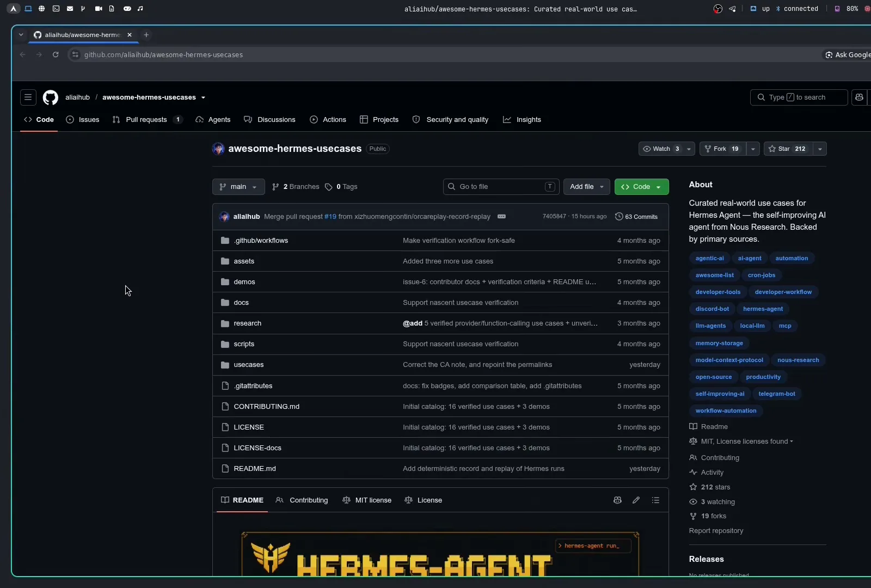Screen dimensions: 871x588
Task: Open the Star lists dropdown arrow
Action: point(820,149)
